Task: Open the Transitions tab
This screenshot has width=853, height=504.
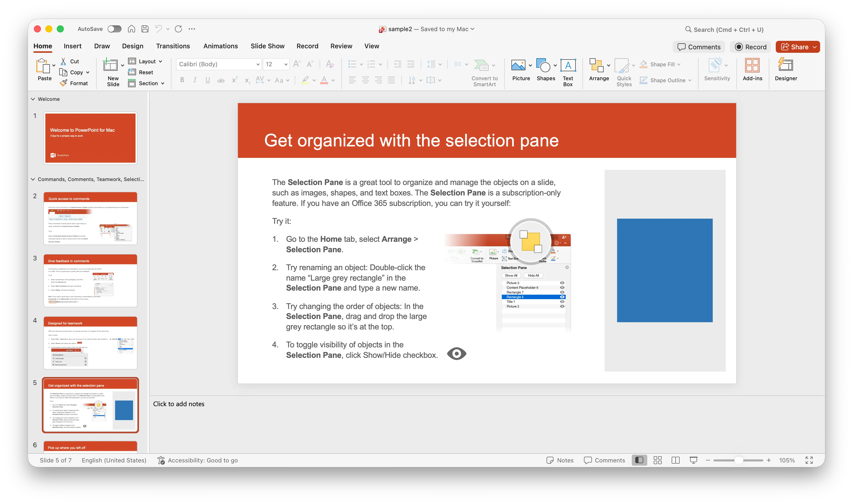Action: pos(173,46)
